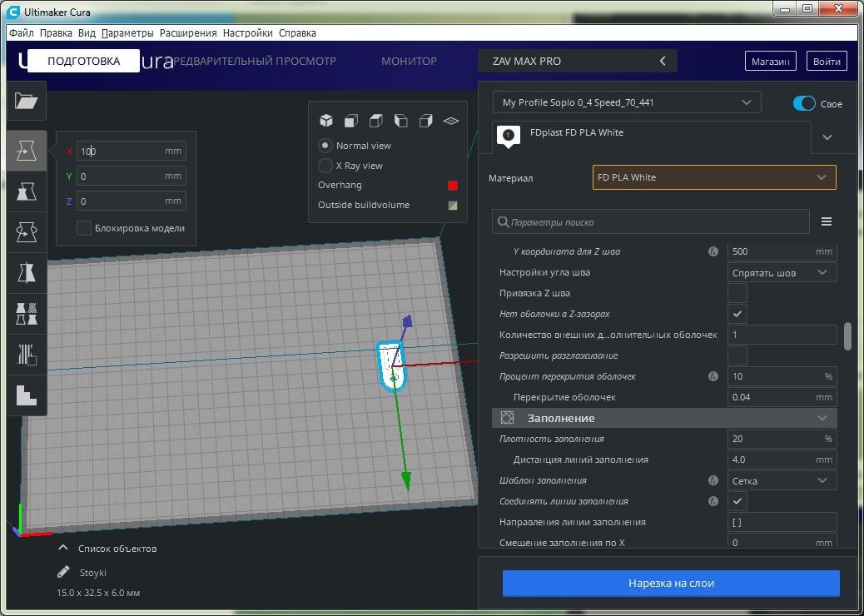The image size is (864, 616).
Task: Select the X Ray view radio button
Action: [x=325, y=166]
